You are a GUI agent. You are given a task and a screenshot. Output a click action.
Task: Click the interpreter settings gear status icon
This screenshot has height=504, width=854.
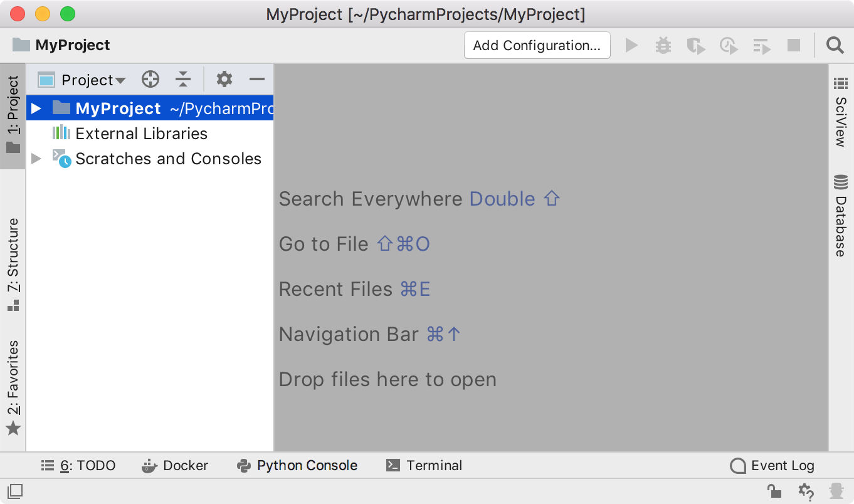pos(805,491)
